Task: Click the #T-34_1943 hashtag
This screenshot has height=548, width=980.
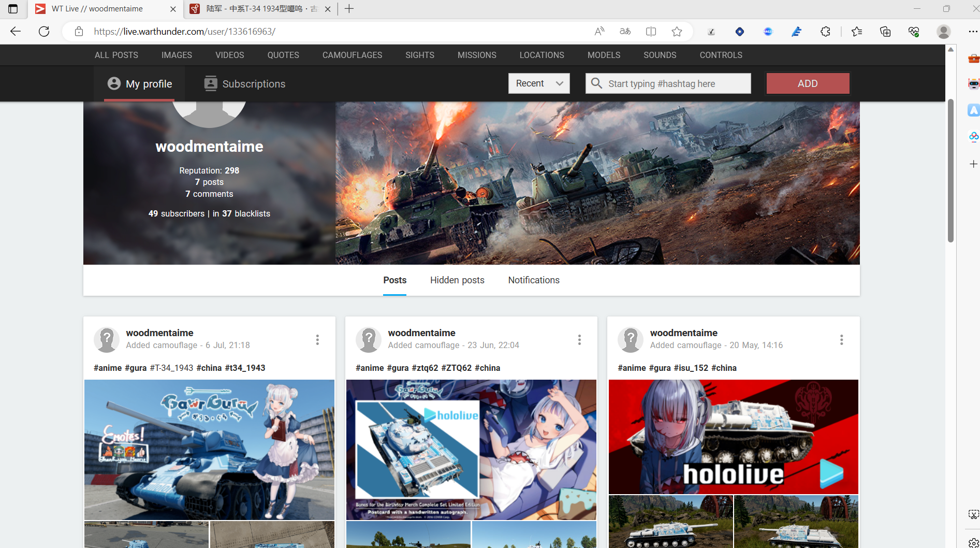Action: click(171, 368)
